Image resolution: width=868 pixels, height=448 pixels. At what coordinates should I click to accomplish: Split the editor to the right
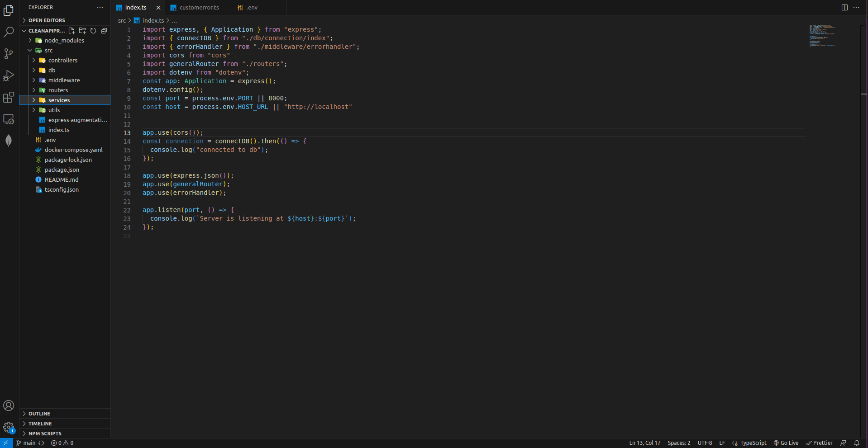tap(844, 7)
